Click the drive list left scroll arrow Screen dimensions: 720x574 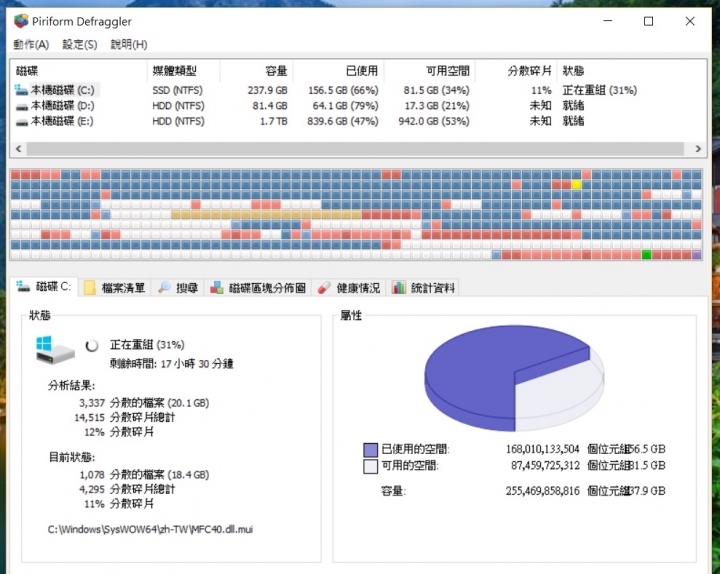point(18,149)
